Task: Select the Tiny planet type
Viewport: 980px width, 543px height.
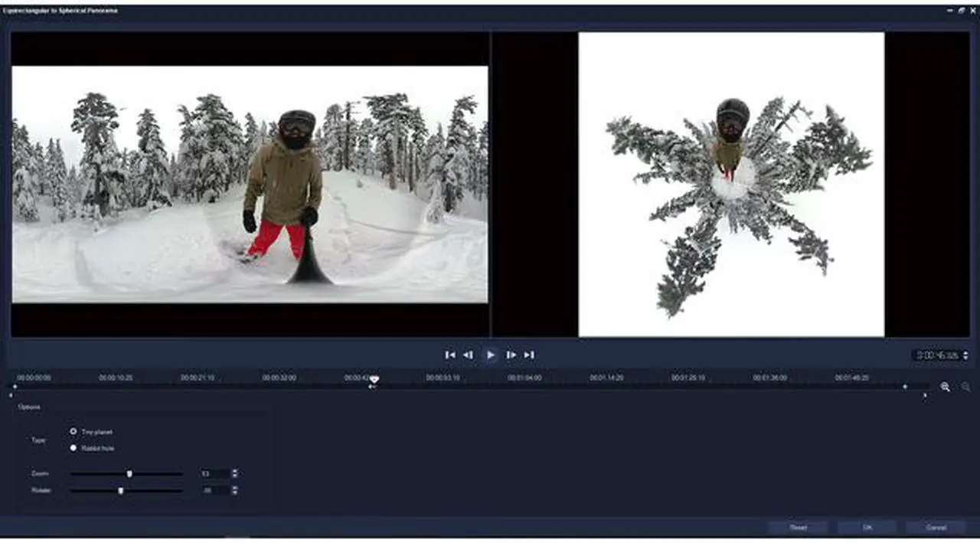Action: pyautogui.click(x=73, y=431)
